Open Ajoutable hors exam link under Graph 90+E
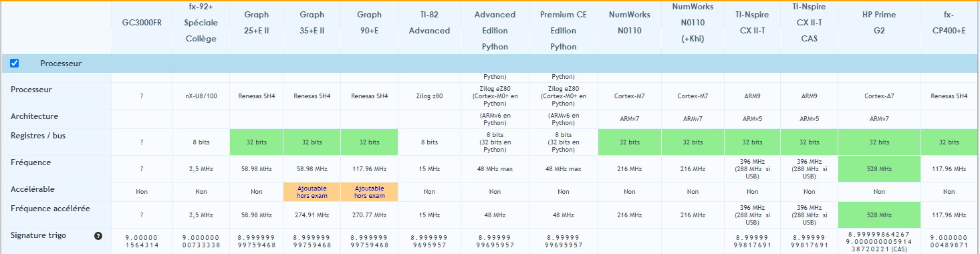Image resolution: width=980 pixels, height=254 pixels. pyautogui.click(x=370, y=192)
